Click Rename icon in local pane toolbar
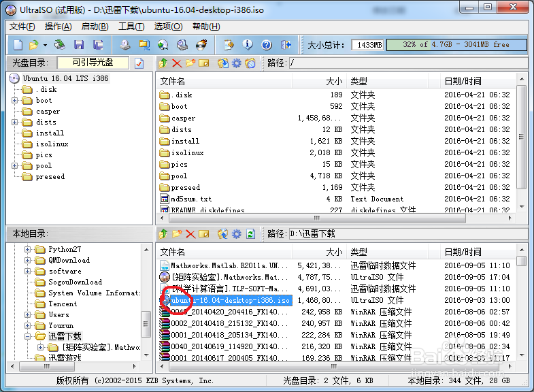 click(x=203, y=234)
